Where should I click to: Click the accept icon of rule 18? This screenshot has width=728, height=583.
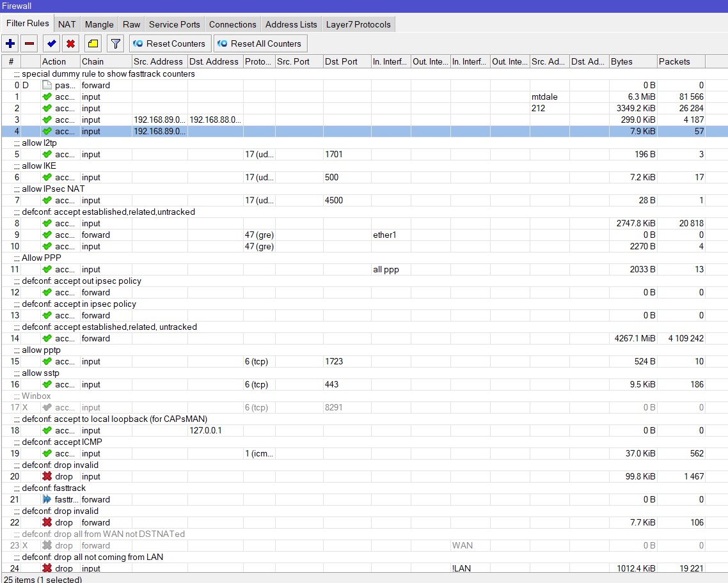pyautogui.click(x=47, y=430)
